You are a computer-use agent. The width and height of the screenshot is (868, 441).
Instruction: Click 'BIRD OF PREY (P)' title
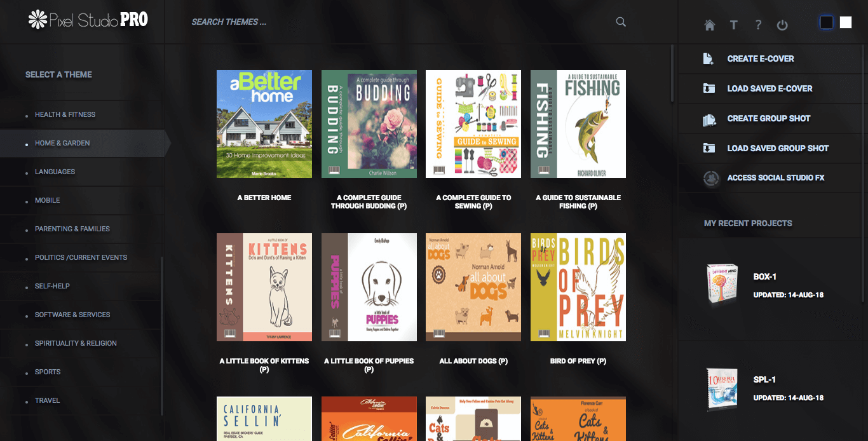tap(578, 361)
